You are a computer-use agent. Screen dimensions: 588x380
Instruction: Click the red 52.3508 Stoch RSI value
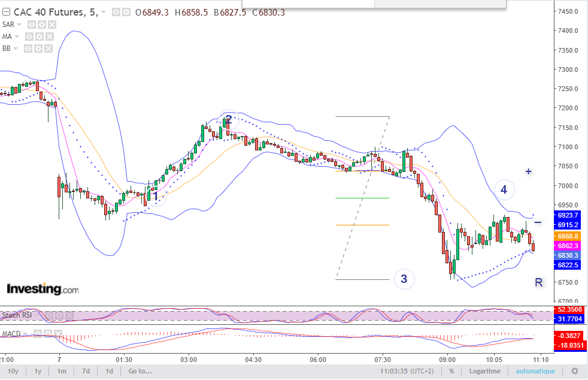click(569, 310)
